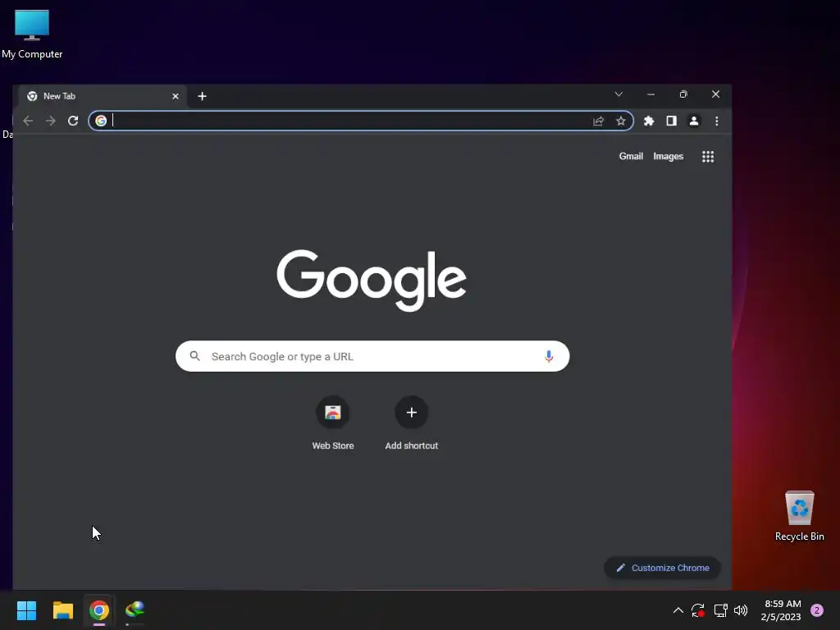
Task: Click the Chrome back navigation arrow
Action: 28,121
